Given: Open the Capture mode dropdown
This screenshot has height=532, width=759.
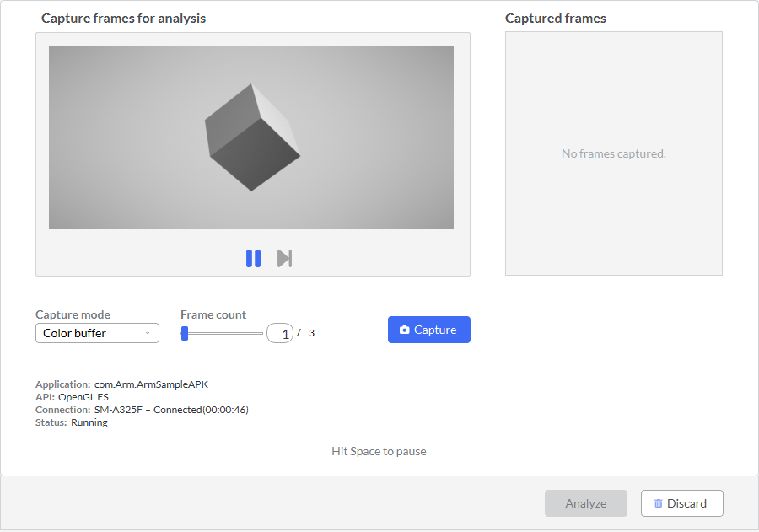Looking at the screenshot, I should [97, 333].
